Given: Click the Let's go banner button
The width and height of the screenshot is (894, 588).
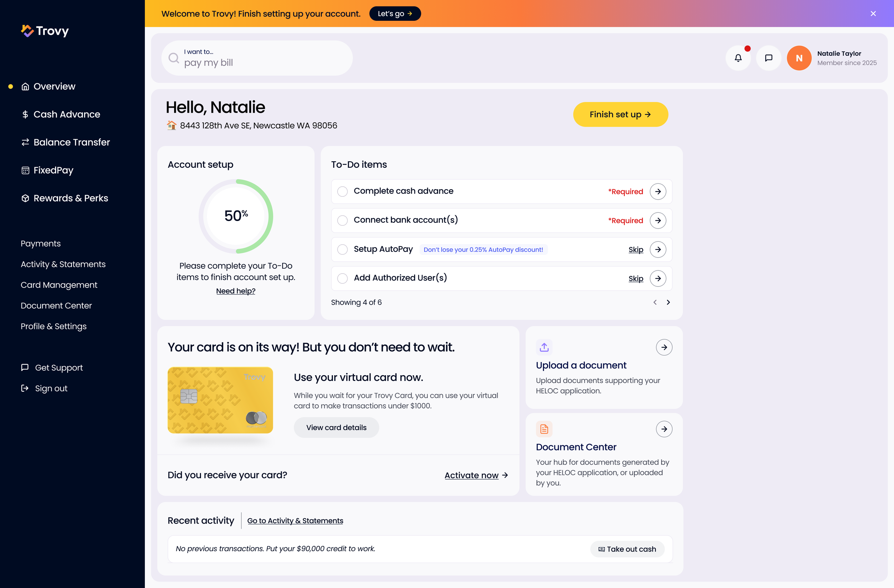Looking at the screenshot, I should pyautogui.click(x=395, y=14).
